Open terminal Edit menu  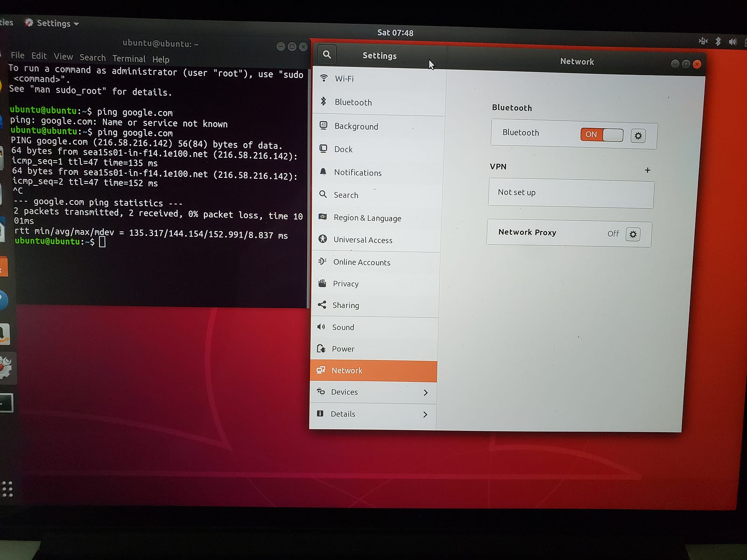39,56
